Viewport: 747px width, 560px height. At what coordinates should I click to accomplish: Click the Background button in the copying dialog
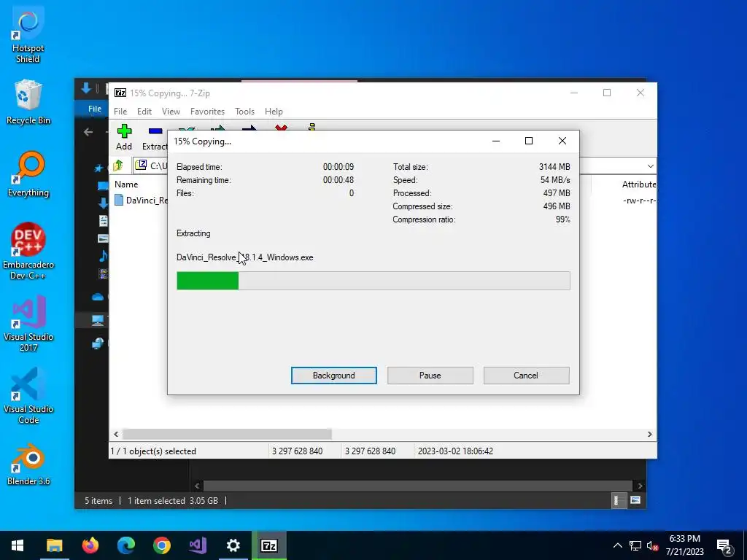click(x=334, y=376)
